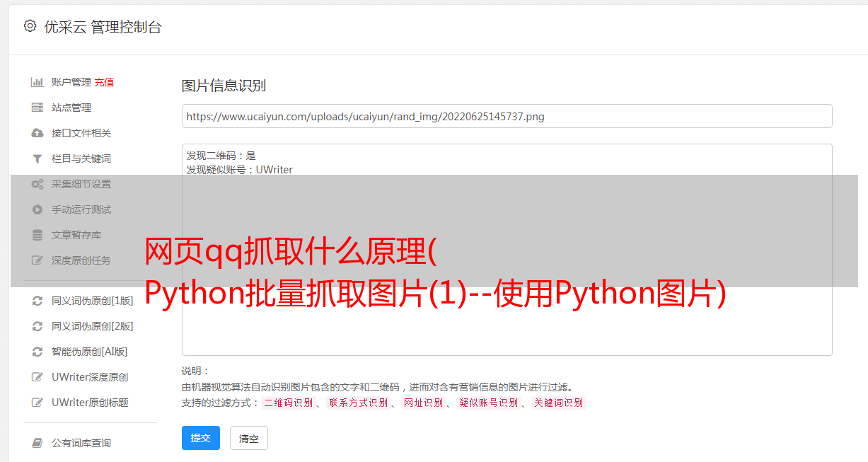Select the 联系方式识别 filter tag
The image size is (868, 462).
click(358, 403)
